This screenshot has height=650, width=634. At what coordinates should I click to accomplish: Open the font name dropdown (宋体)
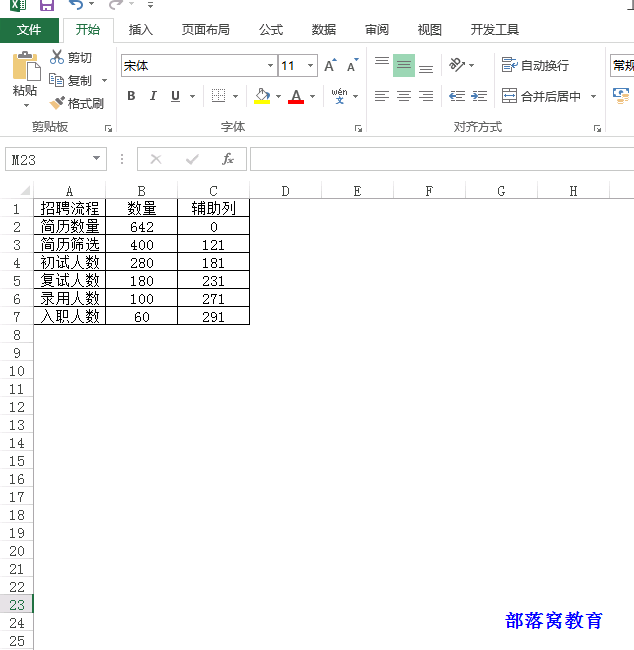(x=270, y=66)
